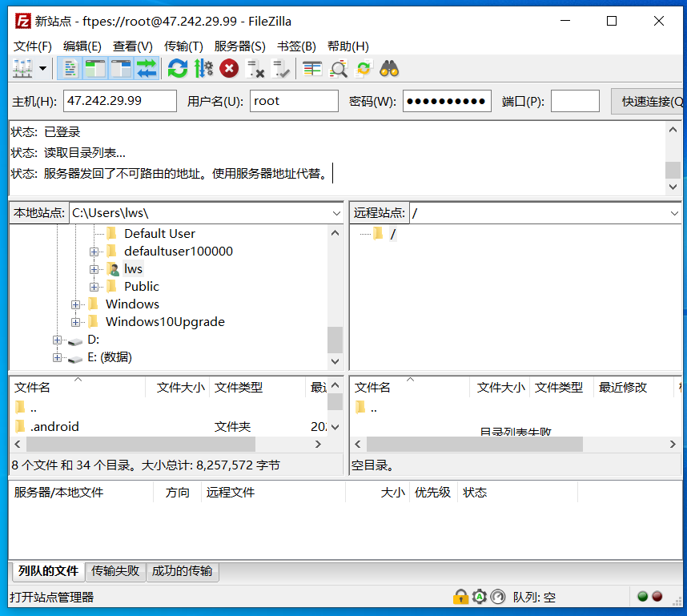Switch to 列队的文件 tab

coord(47,571)
